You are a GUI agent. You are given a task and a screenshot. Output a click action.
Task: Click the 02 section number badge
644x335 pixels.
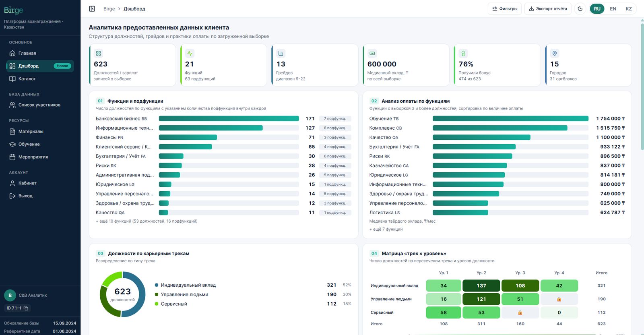(374, 101)
